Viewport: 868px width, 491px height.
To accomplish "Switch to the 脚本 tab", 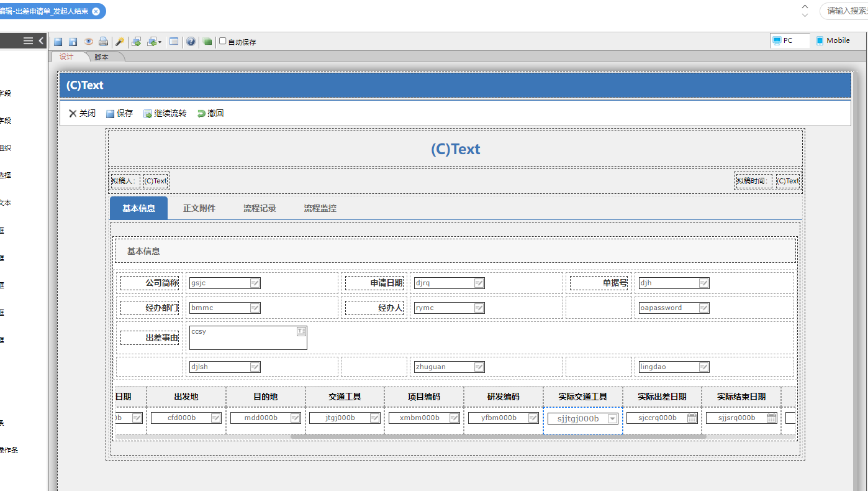I will [101, 57].
